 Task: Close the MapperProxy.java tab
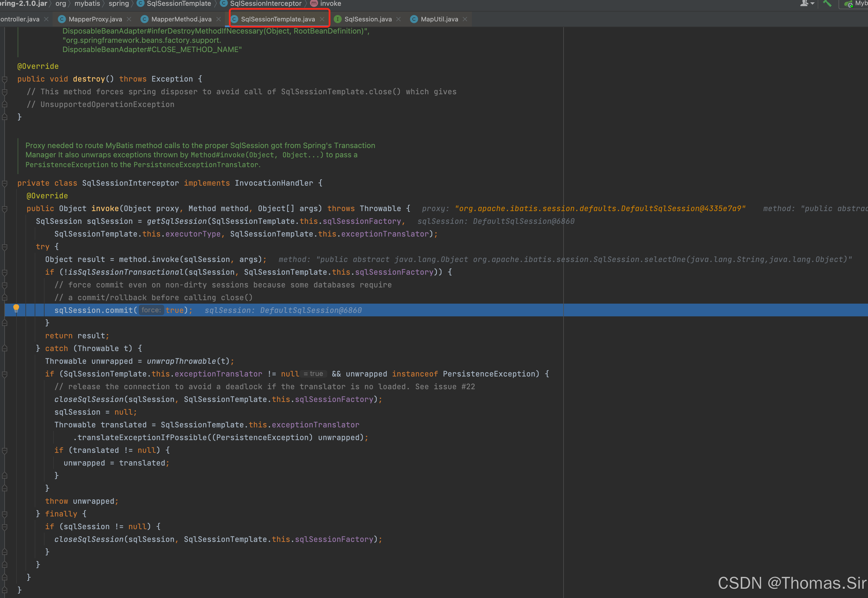tap(129, 19)
